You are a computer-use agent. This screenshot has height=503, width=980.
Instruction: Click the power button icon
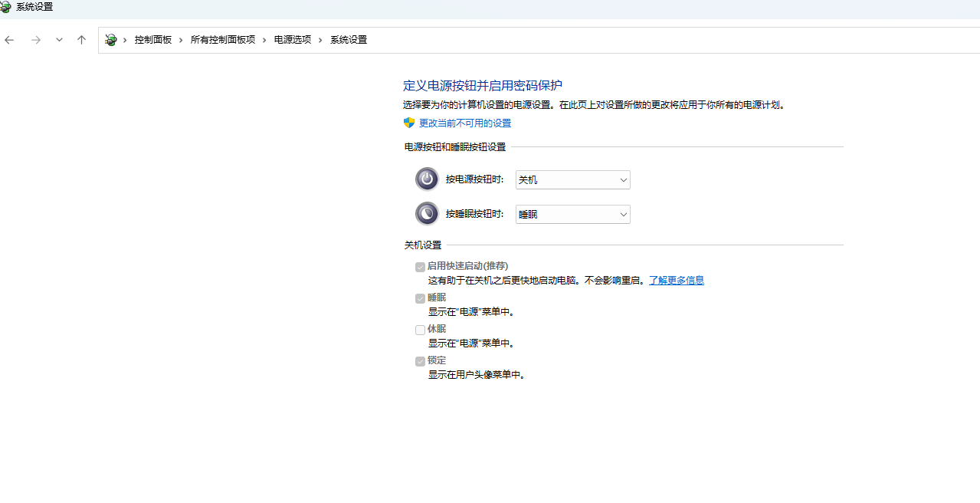427,179
